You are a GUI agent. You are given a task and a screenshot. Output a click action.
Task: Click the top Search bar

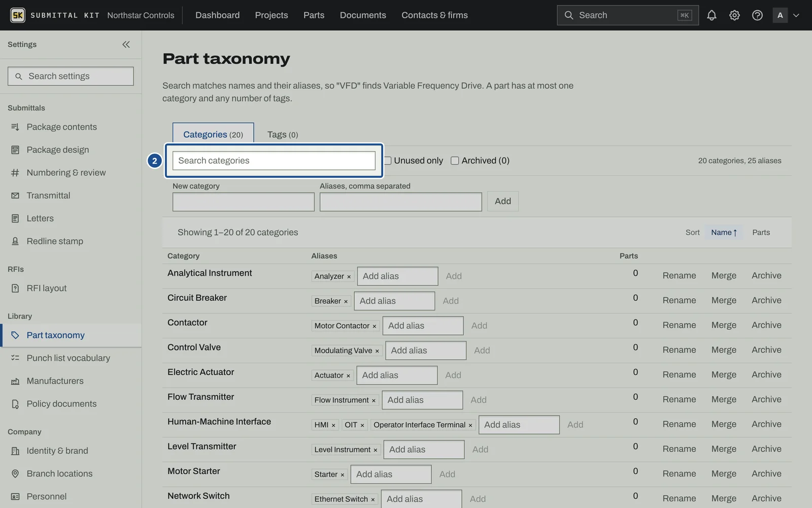pyautogui.click(x=628, y=15)
